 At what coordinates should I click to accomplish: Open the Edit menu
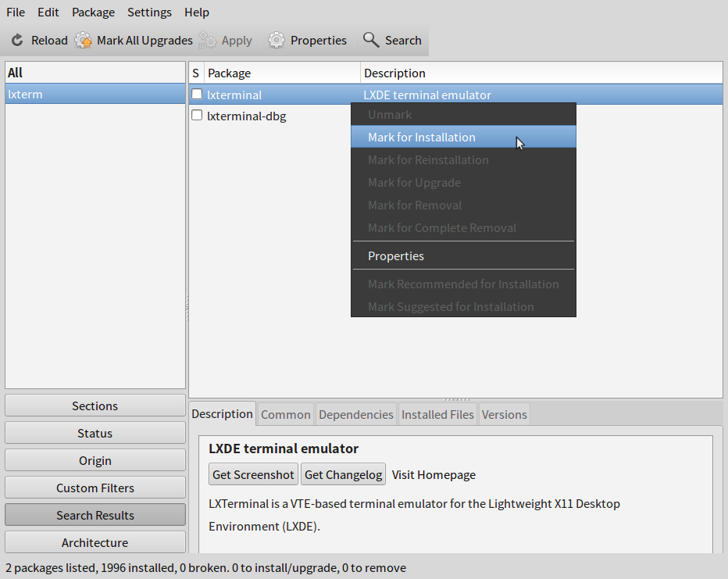[48, 12]
